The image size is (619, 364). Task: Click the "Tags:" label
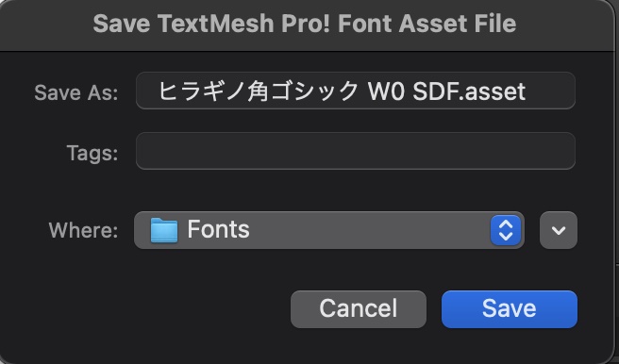(x=92, y=153)
